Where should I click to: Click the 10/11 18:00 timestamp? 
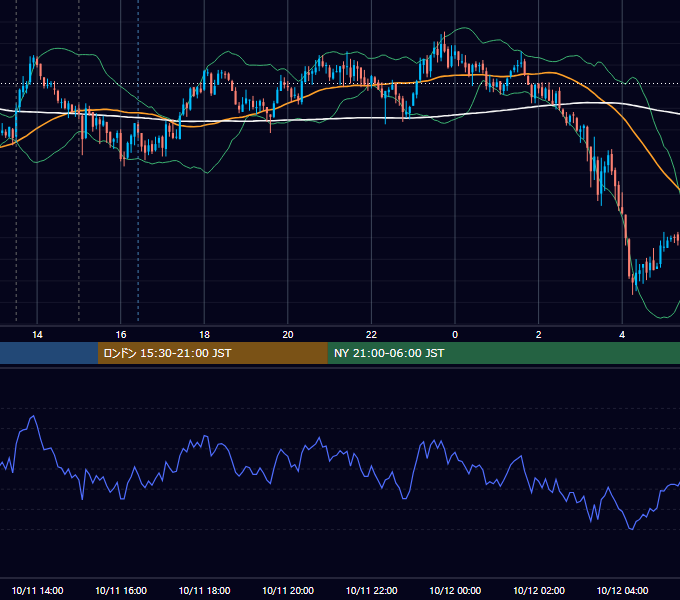tap(204, 590)
